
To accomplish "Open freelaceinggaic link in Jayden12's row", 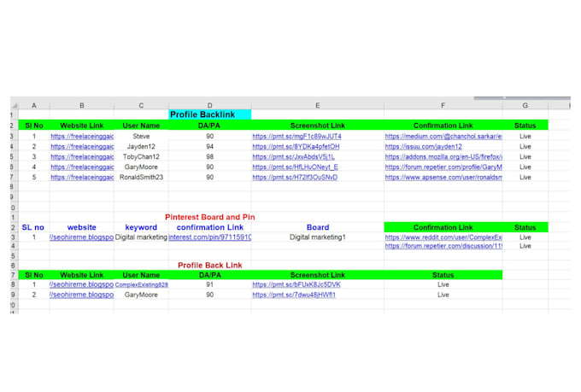I will 82,147.
